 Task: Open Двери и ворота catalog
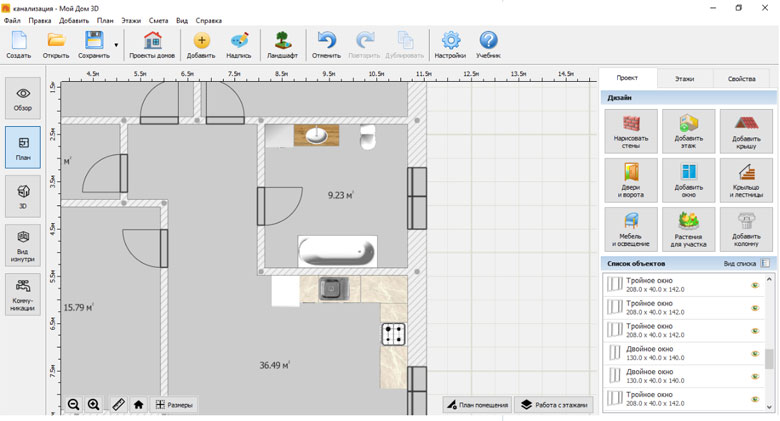pos(631,180)
